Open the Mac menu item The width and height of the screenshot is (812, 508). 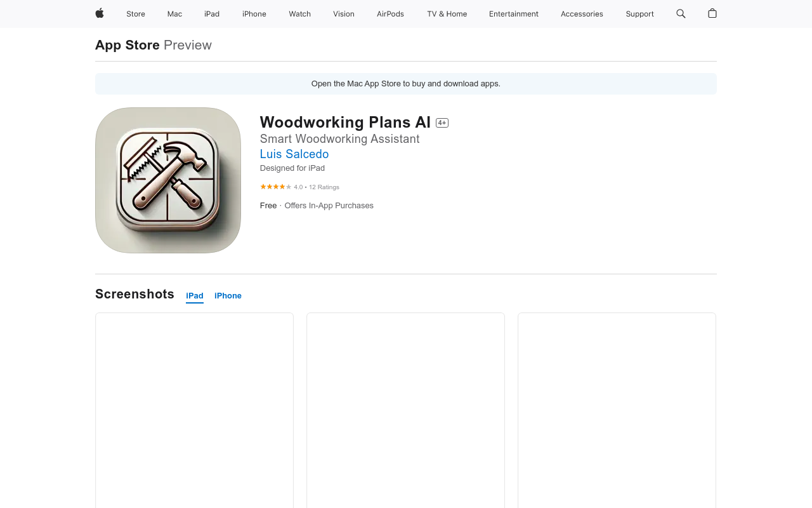[174, 14]
